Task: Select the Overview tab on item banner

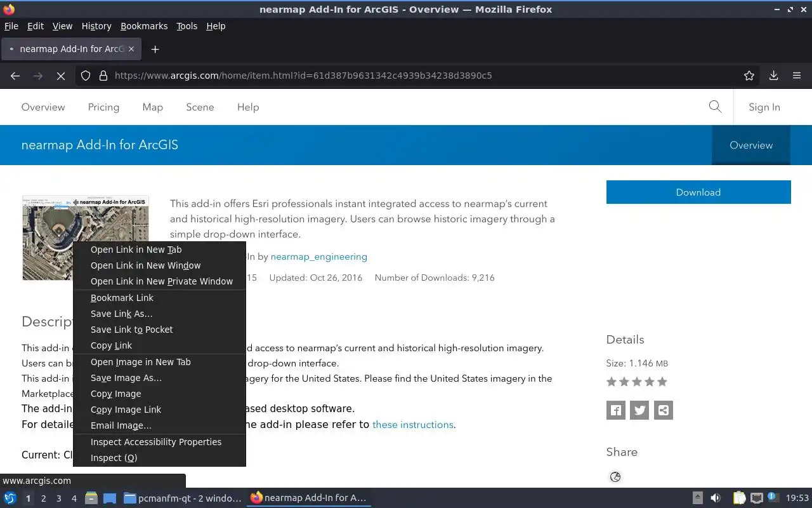Action: click(751, 145)
